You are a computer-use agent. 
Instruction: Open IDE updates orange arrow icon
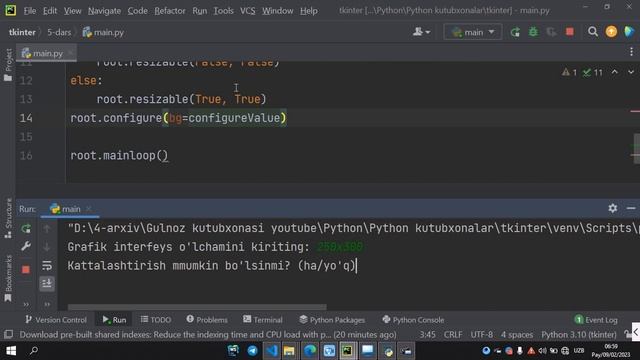tap(611, 32)
